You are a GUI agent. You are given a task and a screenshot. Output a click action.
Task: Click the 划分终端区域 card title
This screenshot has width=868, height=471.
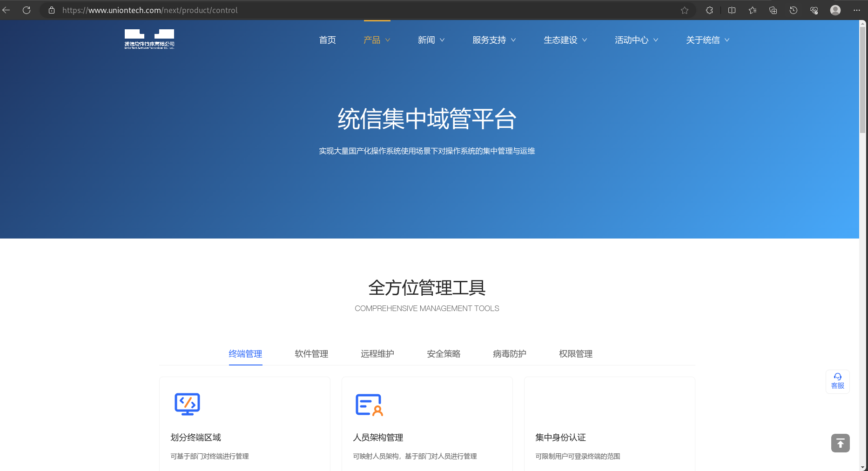[195, 438]
